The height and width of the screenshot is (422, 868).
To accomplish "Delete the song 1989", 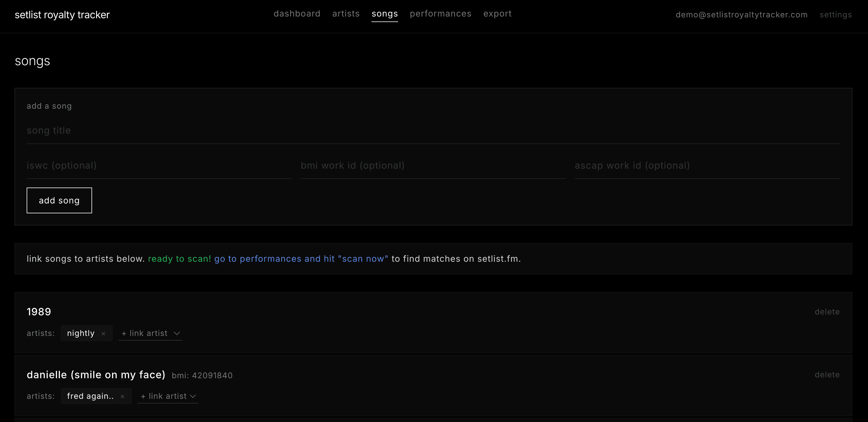I will click(x=827, y=311).
